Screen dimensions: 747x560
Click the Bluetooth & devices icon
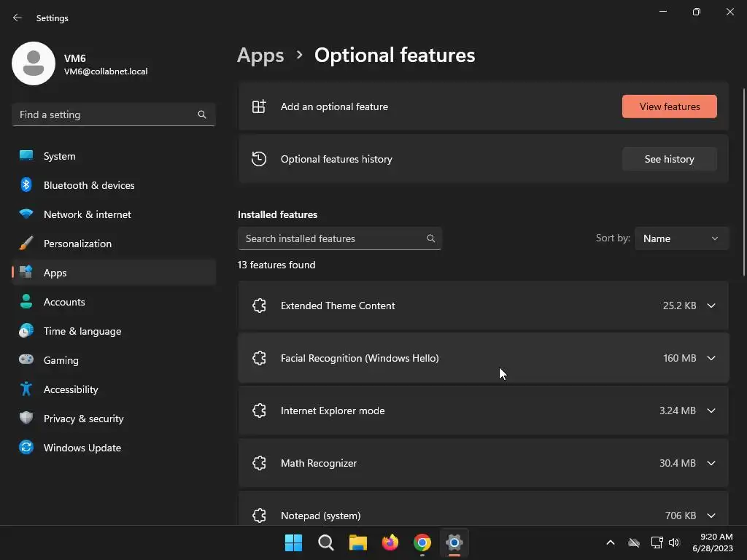coord(26,185)
